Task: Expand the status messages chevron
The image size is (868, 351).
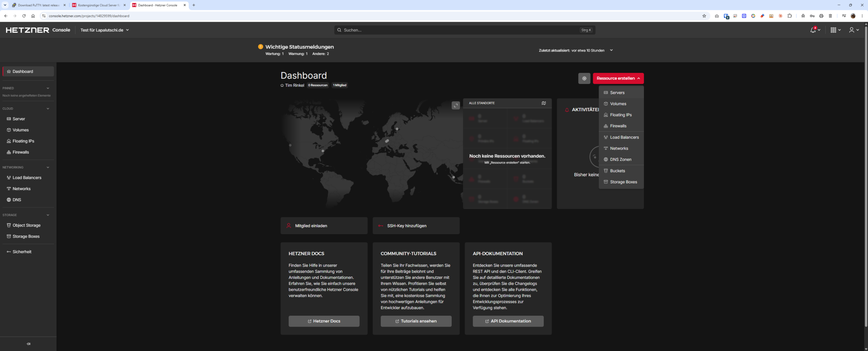Action: [611, 50]
